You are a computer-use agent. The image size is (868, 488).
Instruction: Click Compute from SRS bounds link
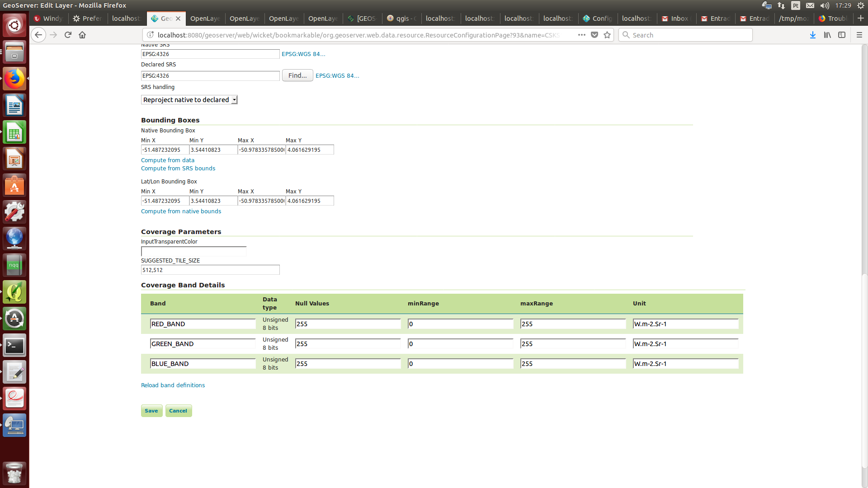pos(178,169)
